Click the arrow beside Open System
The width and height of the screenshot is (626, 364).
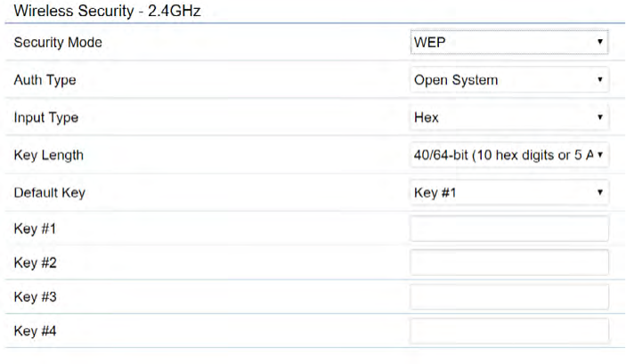601,80
